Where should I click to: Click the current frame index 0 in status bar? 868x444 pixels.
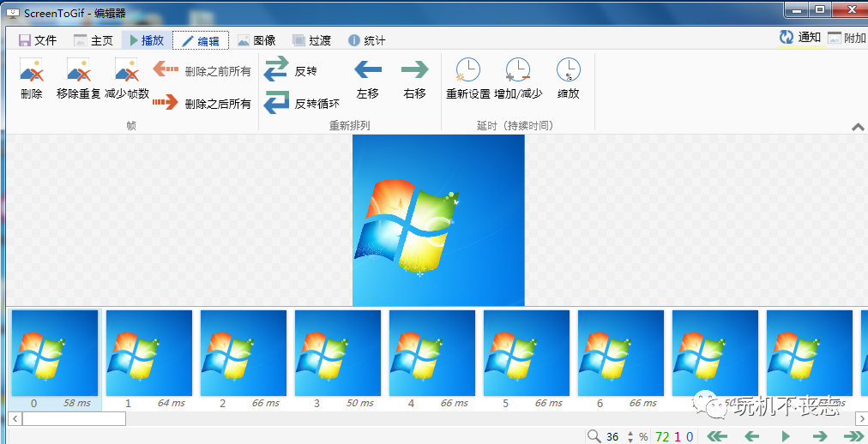tap(690, 437)
